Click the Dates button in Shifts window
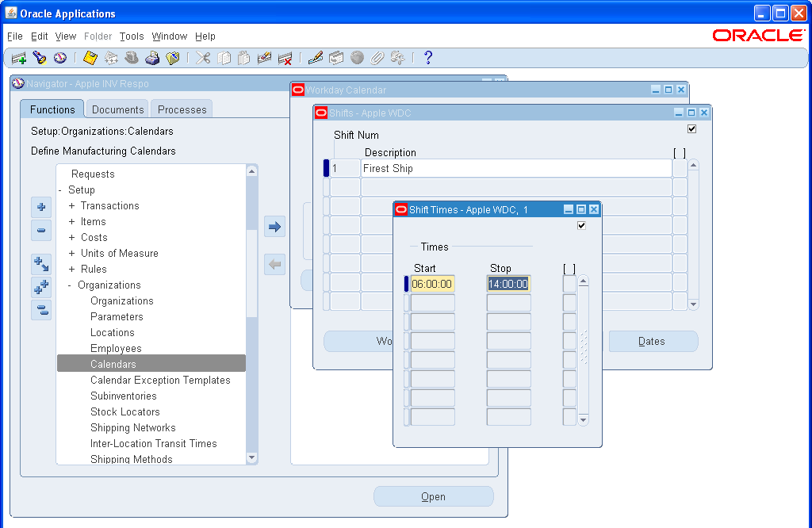The width and height of the screenshot is (812, 528). click(653, 341)
